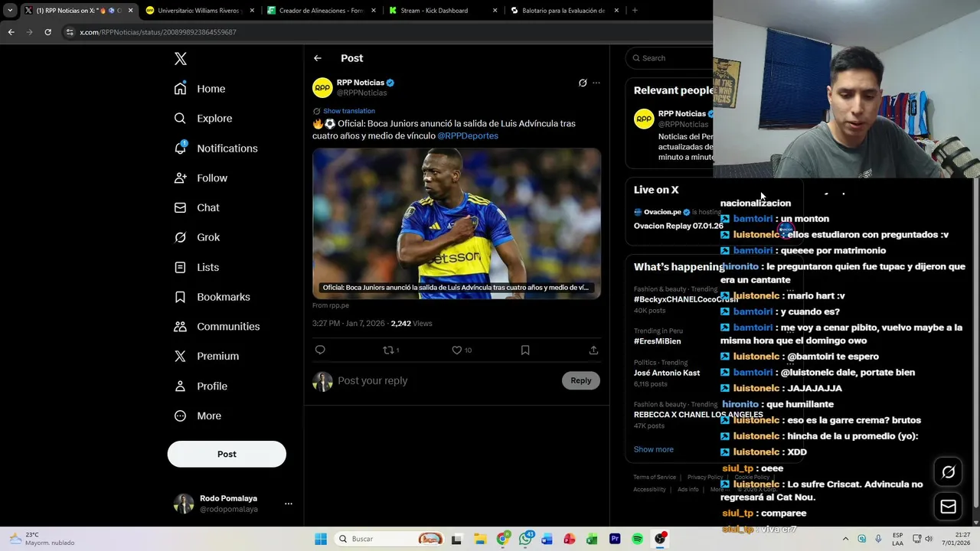The width and height of the screenshot is (980, 551).
Task: Click the address bar URL
Action: [158, 32]
